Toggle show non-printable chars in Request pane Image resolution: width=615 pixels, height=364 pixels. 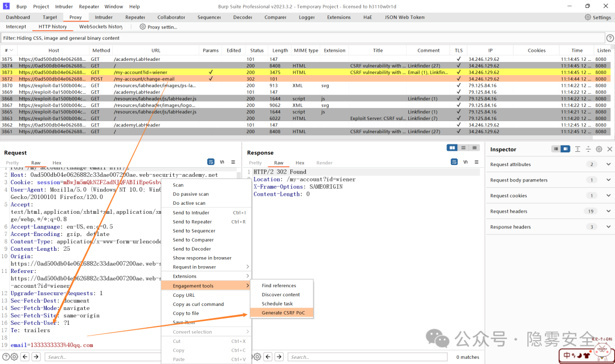point(222,162)
